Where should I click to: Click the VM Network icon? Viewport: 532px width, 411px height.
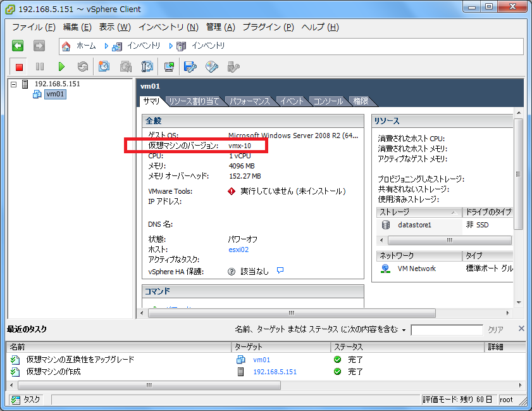point(385,269)
